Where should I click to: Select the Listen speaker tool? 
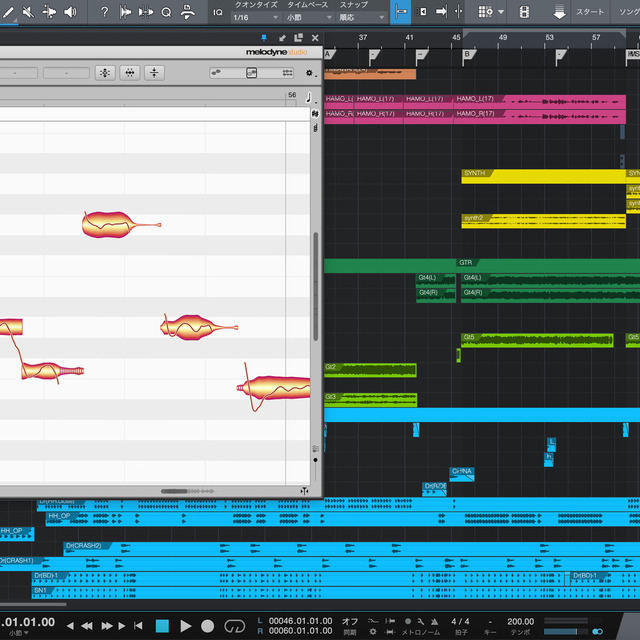tap(69, 12)
